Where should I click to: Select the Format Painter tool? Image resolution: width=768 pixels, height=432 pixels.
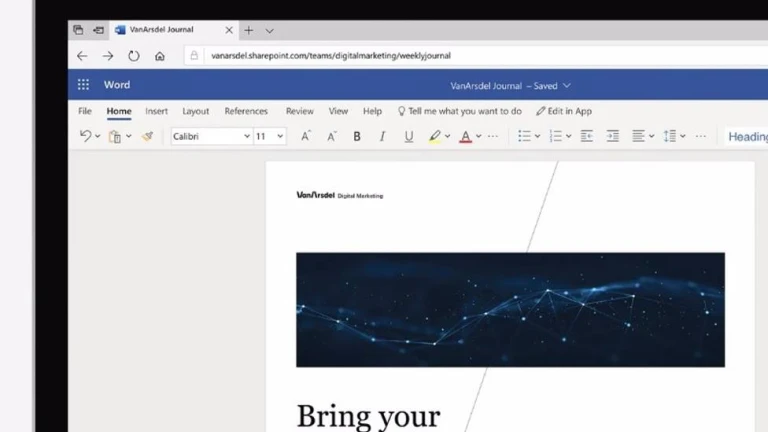coord(148,136)
